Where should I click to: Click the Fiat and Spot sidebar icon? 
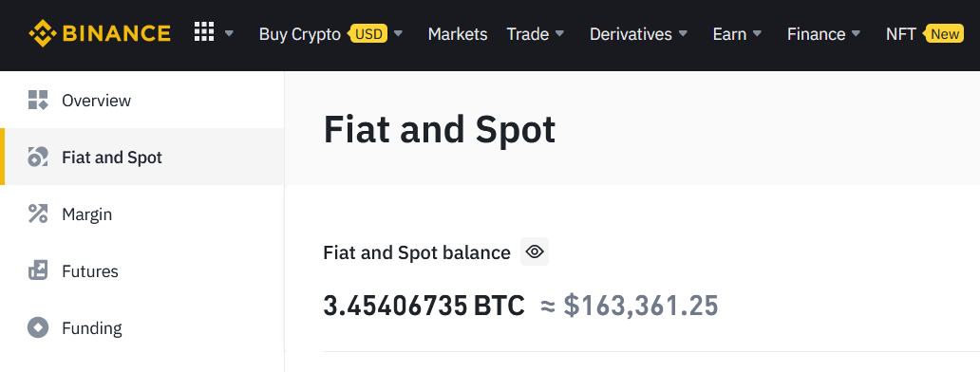pyautogui.click(x=38, y=157)
